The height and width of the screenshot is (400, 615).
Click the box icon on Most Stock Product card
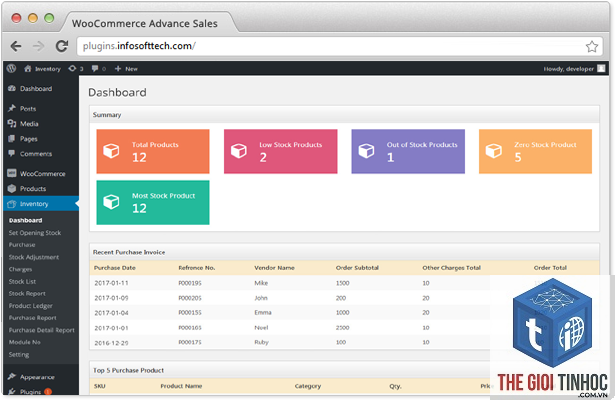click(x=111, y=202)
